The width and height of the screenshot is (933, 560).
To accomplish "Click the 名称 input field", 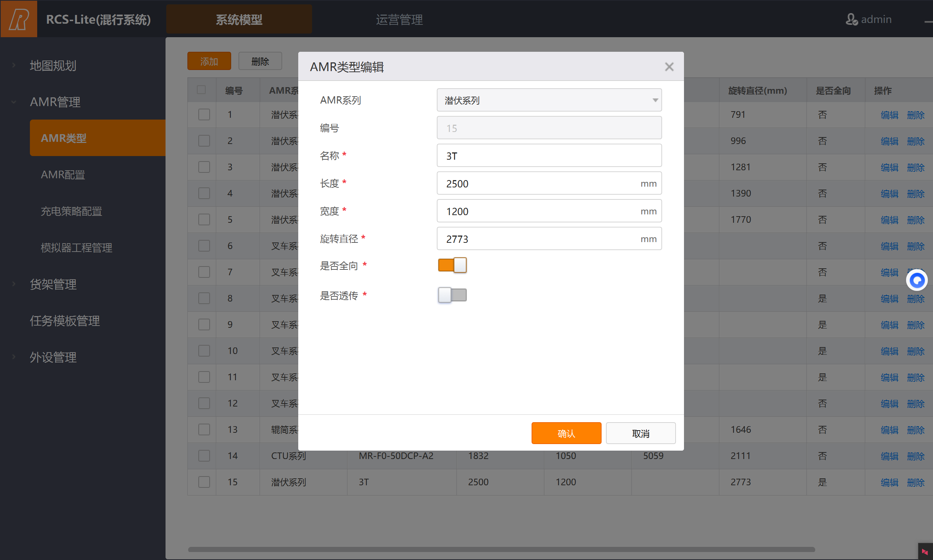I will click(x=549, y=155).
